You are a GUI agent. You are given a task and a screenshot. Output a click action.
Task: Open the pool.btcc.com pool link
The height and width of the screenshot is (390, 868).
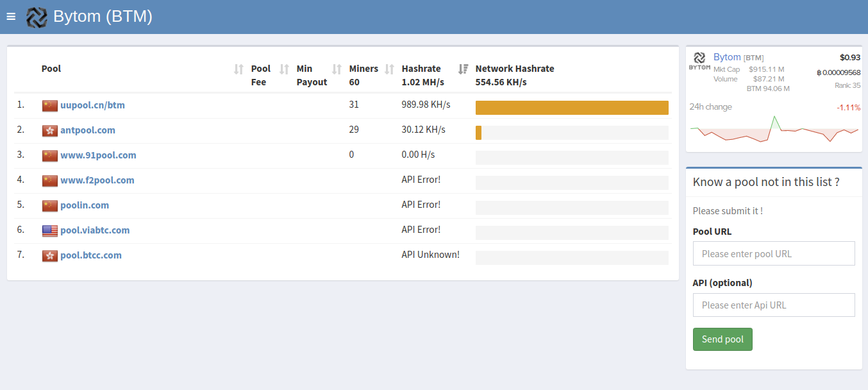pos(91,255)
